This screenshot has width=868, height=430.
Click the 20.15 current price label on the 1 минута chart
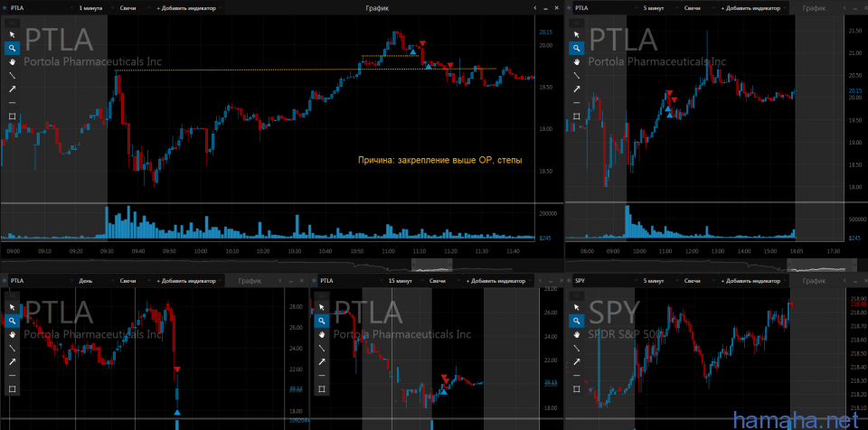click(x=544, y=33)
